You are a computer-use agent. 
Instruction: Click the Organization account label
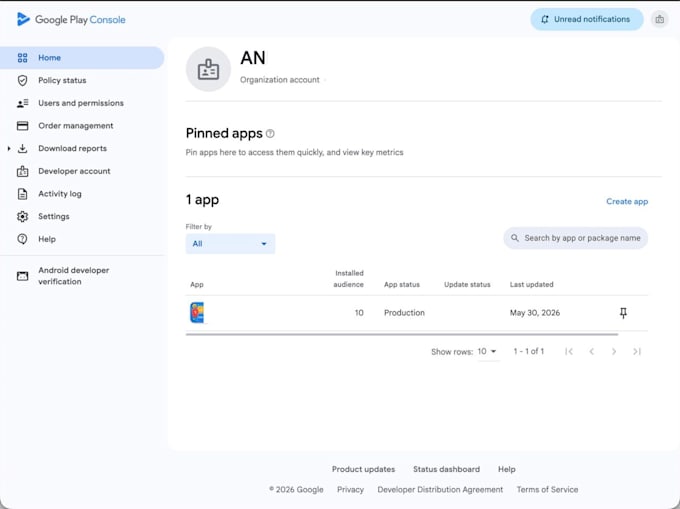click(x=280, y=80)
